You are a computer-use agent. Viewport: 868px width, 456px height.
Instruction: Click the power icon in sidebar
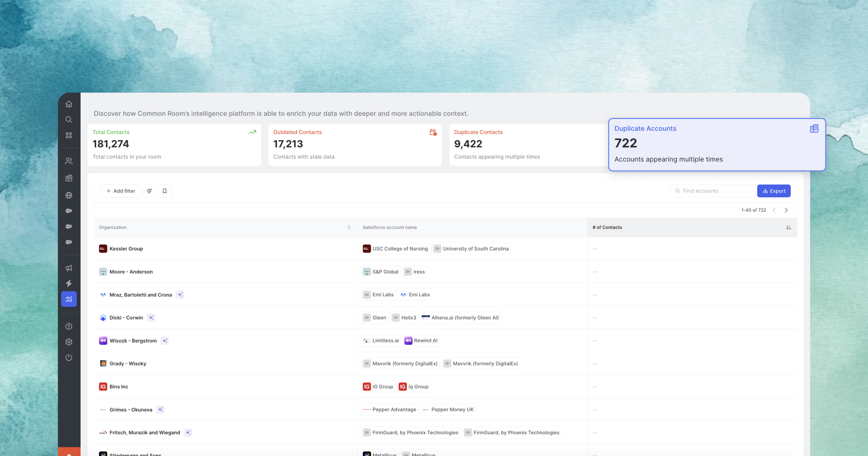(x=69, y=358)
